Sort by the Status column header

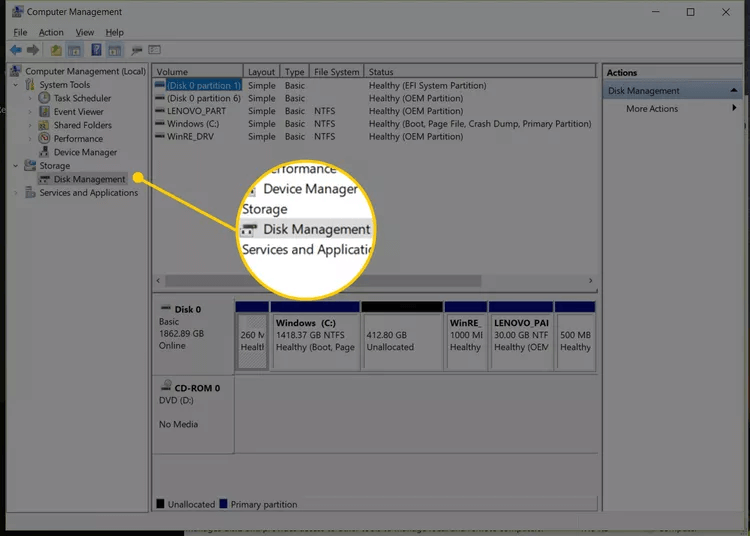pos(380,72)
